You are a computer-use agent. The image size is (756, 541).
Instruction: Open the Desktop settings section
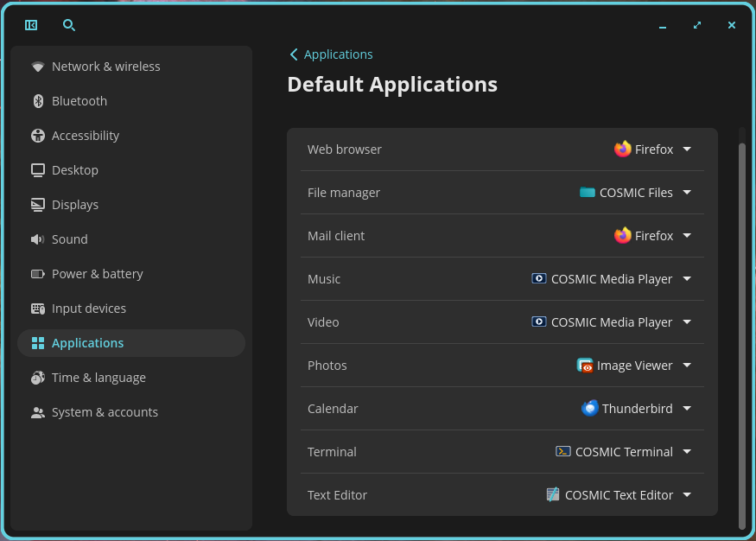click(74, 169)
